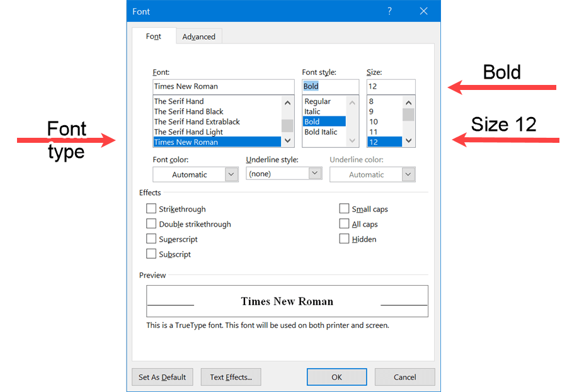This screenshot has width=567, height=392.
Task: Choose The Serif Hand Black font
Action: pos(217,111)
